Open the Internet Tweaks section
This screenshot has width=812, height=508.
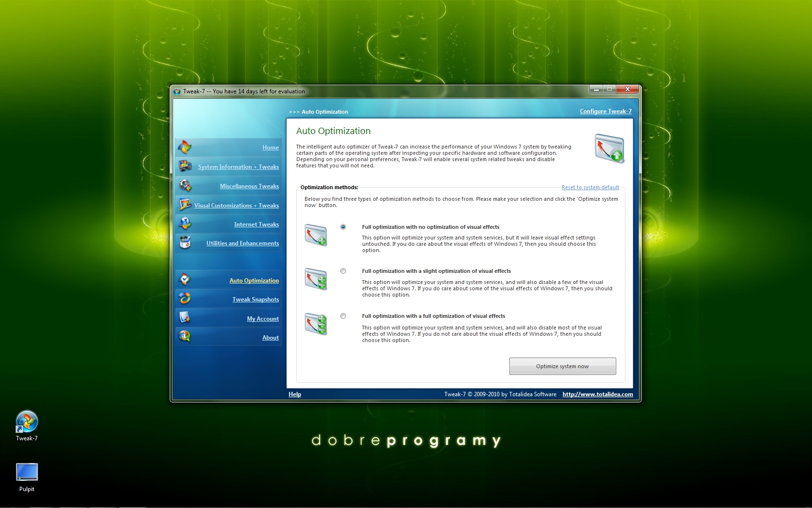pos(256,224)
